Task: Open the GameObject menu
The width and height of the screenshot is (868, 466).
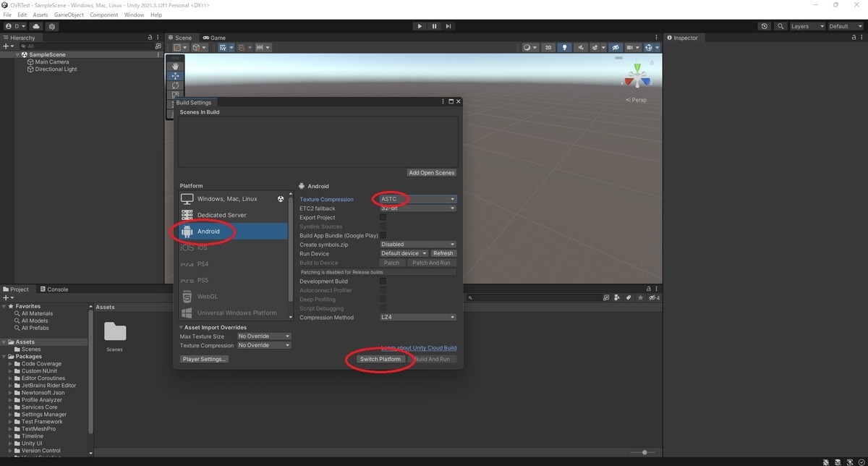Action: tap(69, 14)
